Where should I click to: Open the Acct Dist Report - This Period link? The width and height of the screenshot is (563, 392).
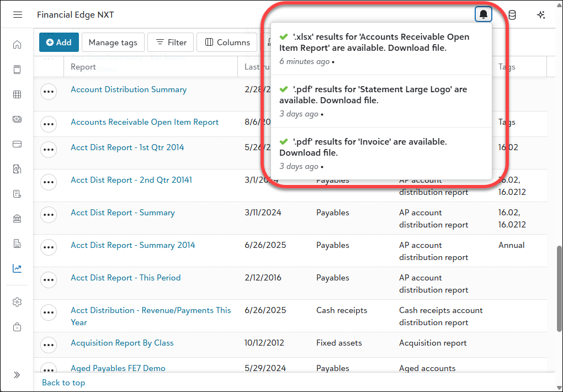click(125, 278)
